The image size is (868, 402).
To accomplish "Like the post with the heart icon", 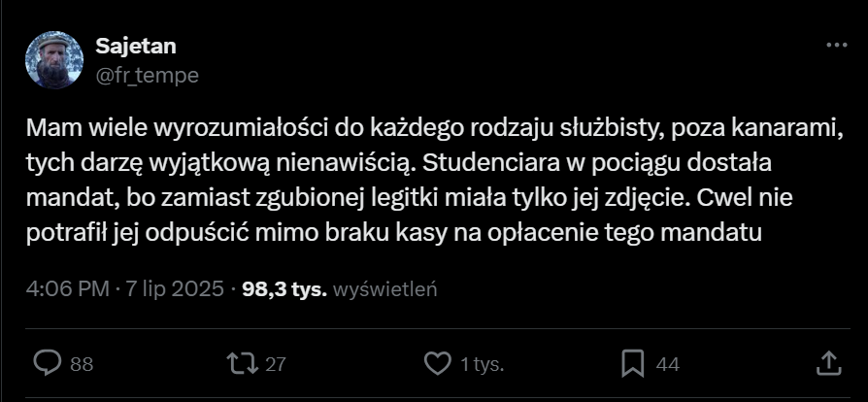I will [x=439, y=363].
